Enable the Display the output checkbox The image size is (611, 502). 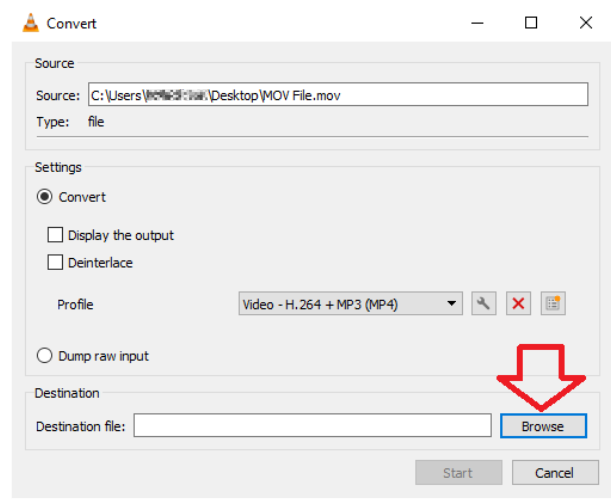56,235
